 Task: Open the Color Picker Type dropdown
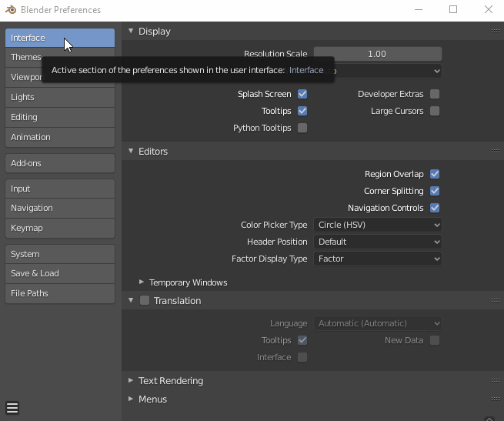[x=378, y=225]
